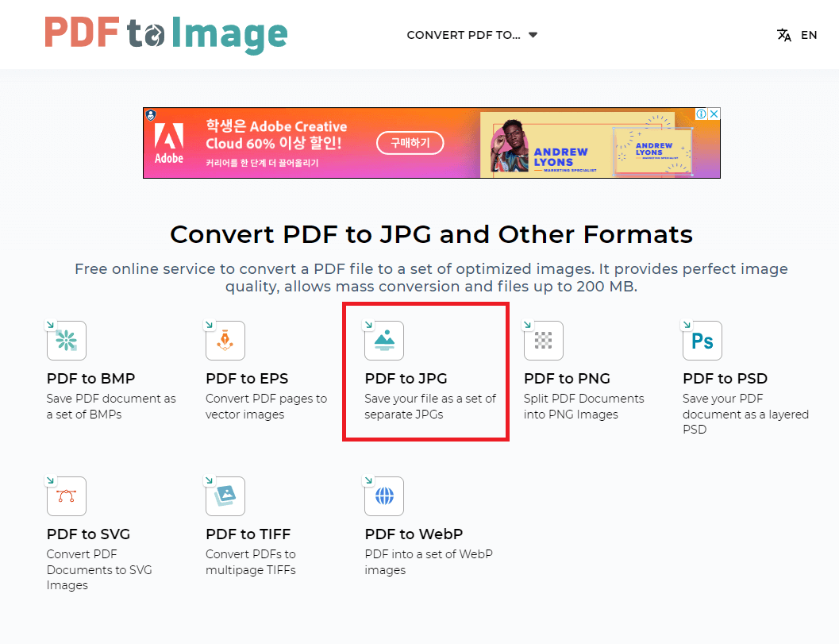Image resolution: width=839 pixels, height=644 pixels.
Task: Open the language translation icon in header
Action: coord(783,34)
